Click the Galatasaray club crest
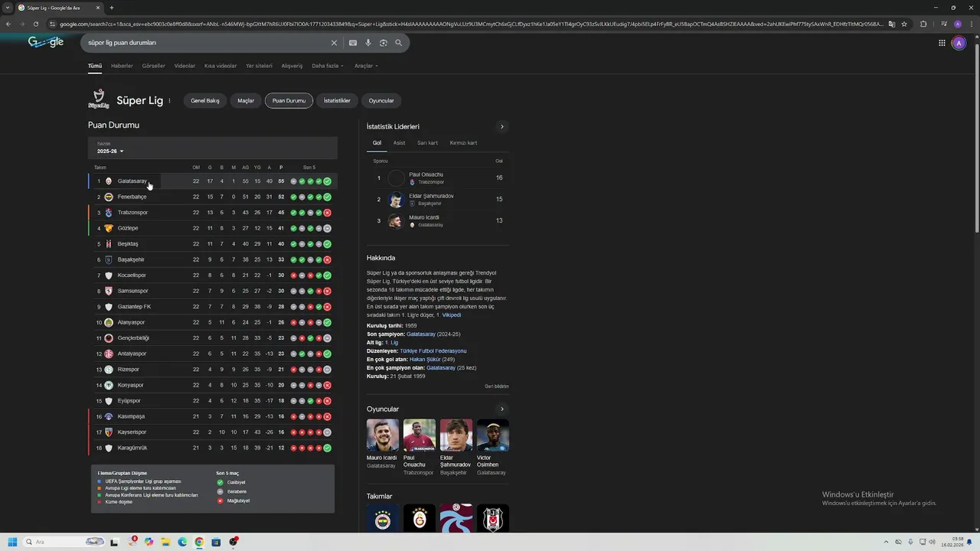 click(x=108, y=181)
